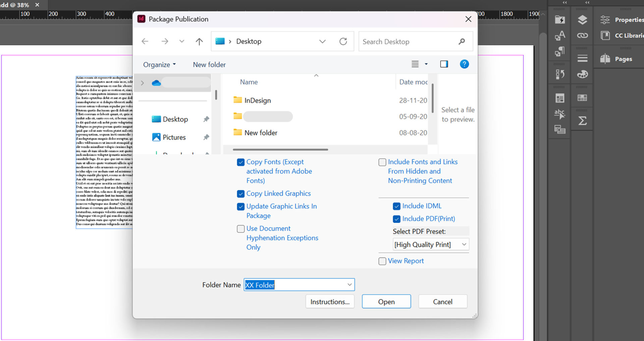Click the Instructions button
644x341 pixels.
(x=330, y=301)
